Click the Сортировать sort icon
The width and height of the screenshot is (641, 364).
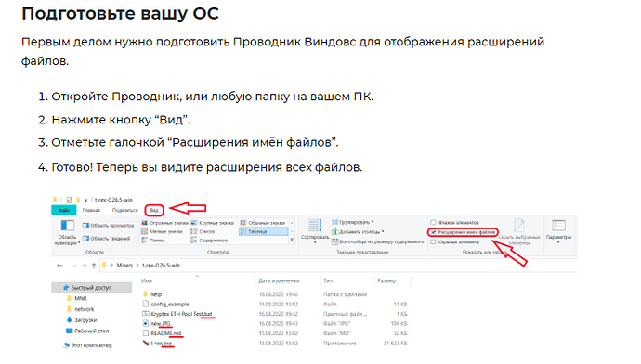pos(315,225)
